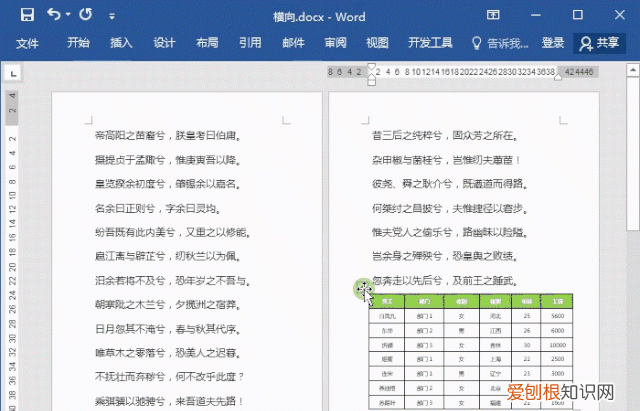Click the Save icon in quick access toolbar
Image resolution: width=640 pixels, height=411 pixels.
[27, 15]
